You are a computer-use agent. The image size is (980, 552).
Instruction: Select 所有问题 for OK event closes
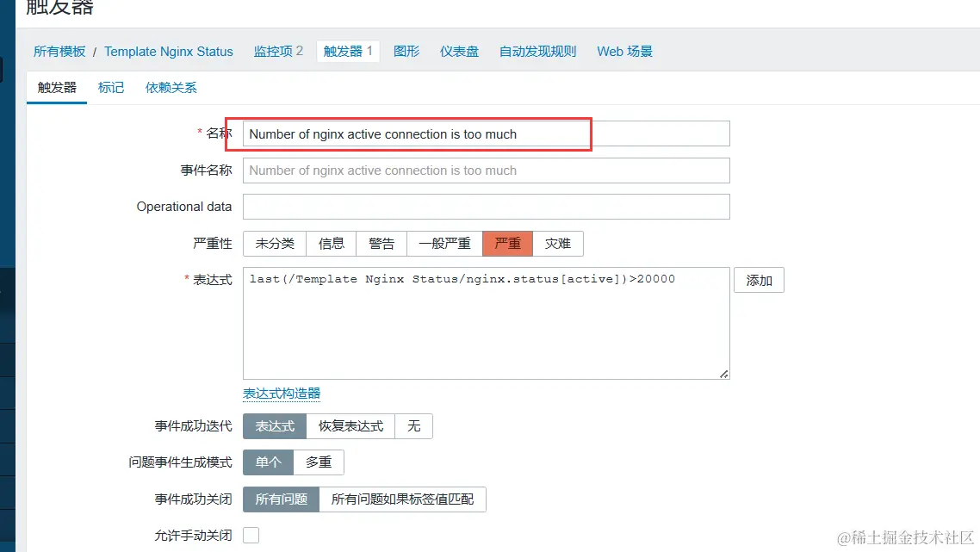(282, 499)
